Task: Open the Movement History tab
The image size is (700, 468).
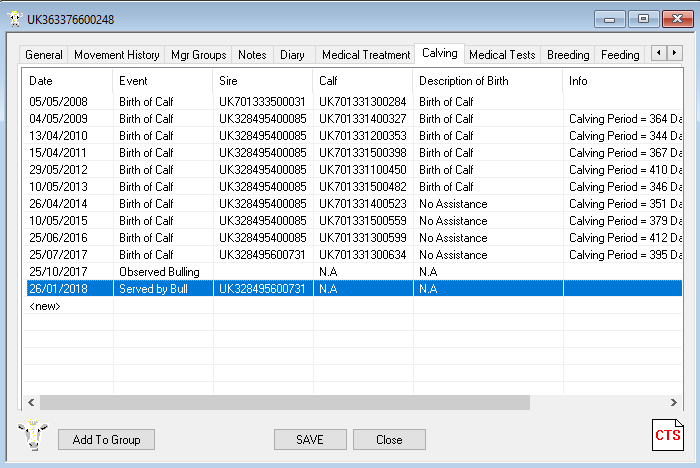Action: [x=116, y=55]
